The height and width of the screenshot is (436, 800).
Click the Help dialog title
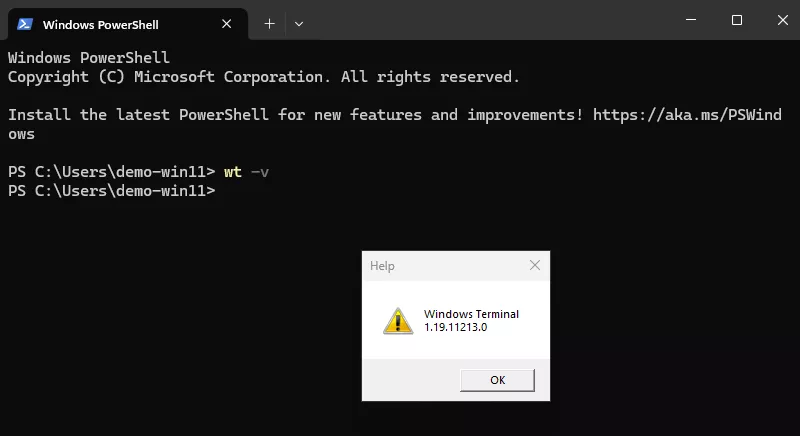point(382,266)
